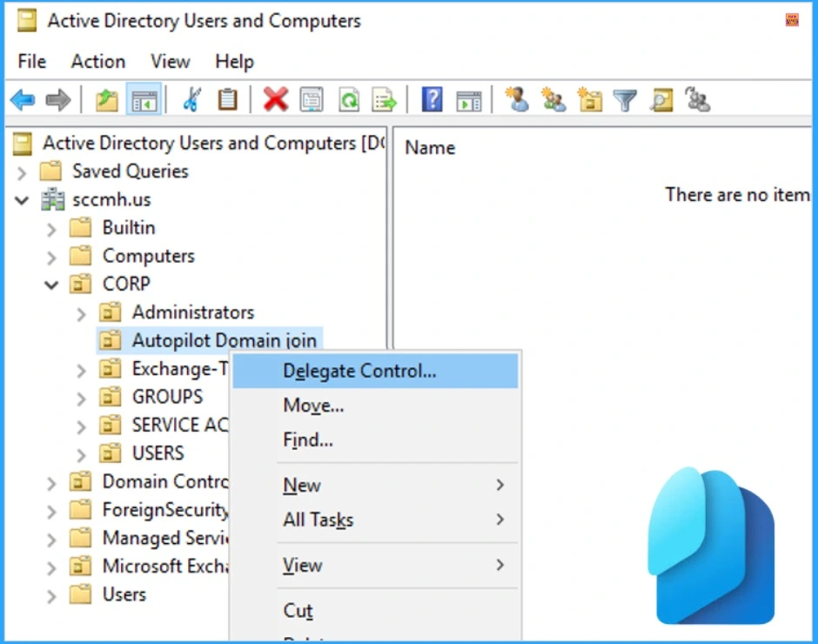Select the CORP tree item
Screen dimensions: 818x644
click(125, 284)
